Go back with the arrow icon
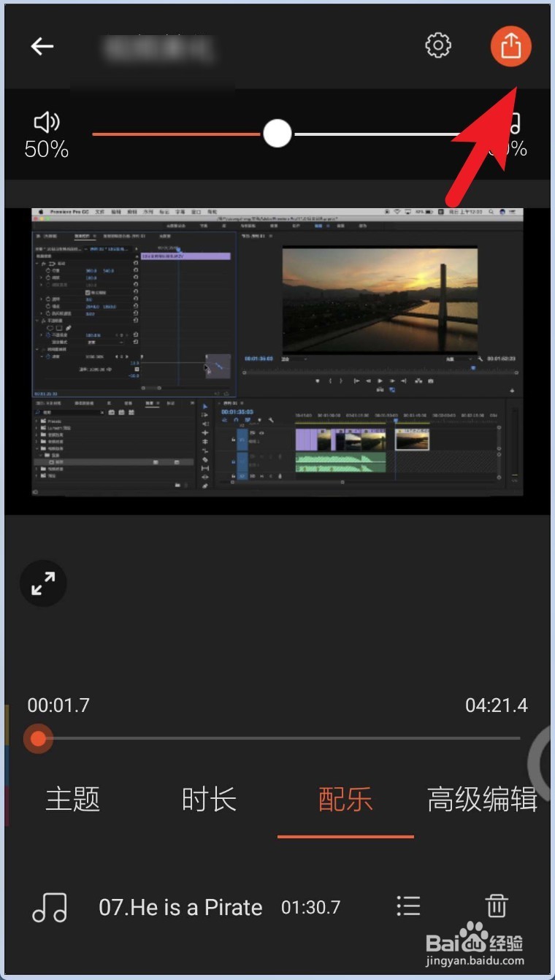Screen dimensions: 555x980 (42, 46)
